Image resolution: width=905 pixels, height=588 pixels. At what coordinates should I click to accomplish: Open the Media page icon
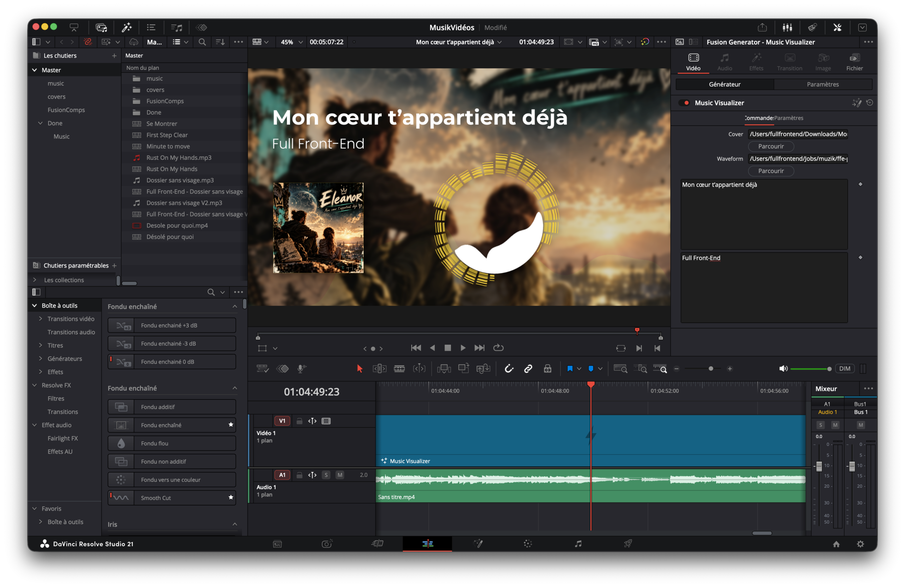point(277,543)
